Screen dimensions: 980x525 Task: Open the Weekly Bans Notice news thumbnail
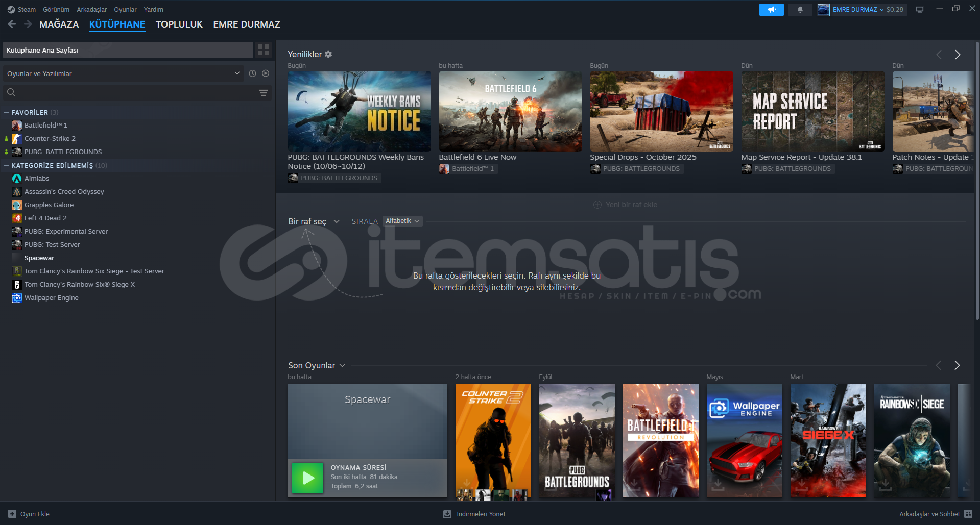point(359,111)
